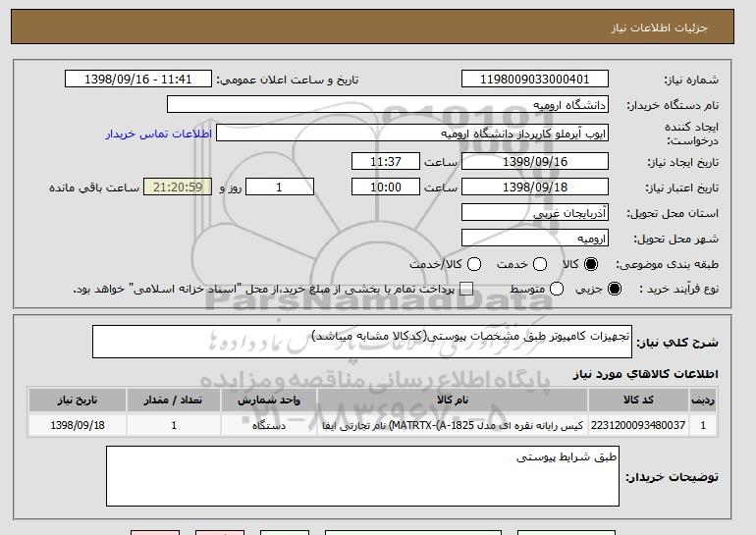Viewport: 756px width, 535px height.
Task: Click the remaining days field showing 1
Action: [x=280, y=187]
